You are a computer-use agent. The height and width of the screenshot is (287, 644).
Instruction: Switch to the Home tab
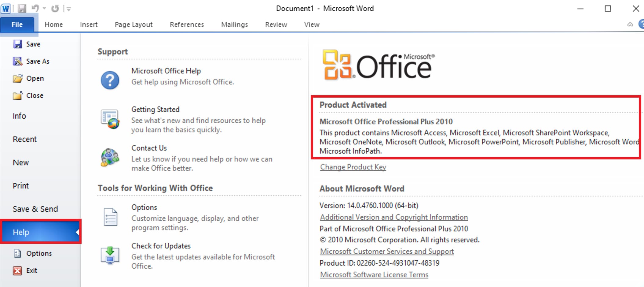click(x=53, y=24)
